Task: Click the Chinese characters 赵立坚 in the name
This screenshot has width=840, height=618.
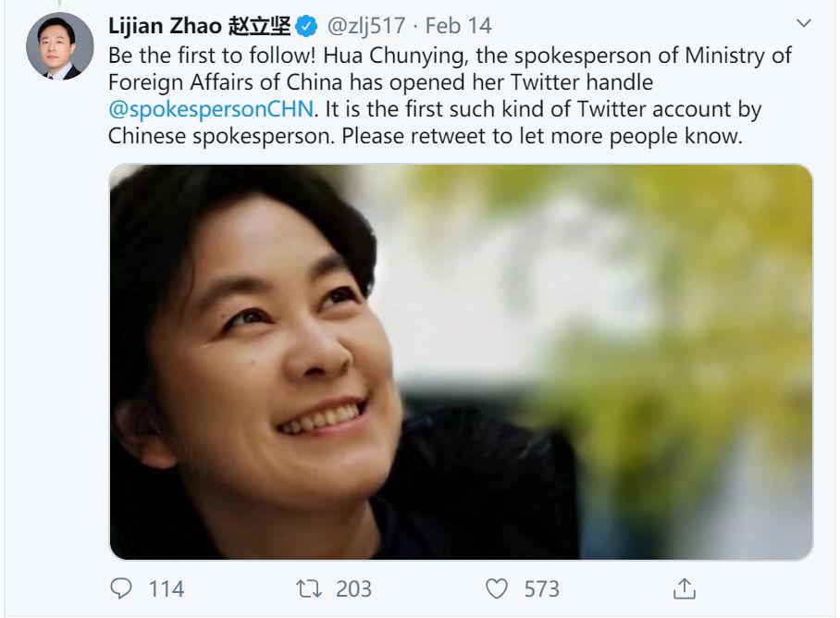Action: (x=259, y=25)
